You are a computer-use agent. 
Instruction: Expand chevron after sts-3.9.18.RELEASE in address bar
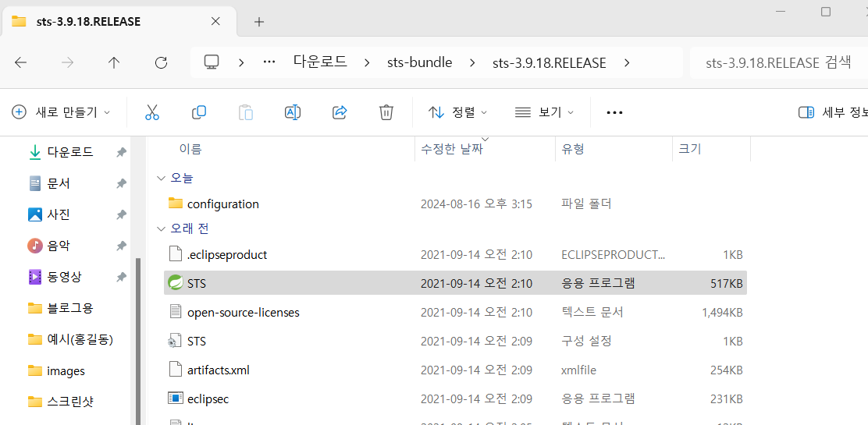(x=626, y=62)
